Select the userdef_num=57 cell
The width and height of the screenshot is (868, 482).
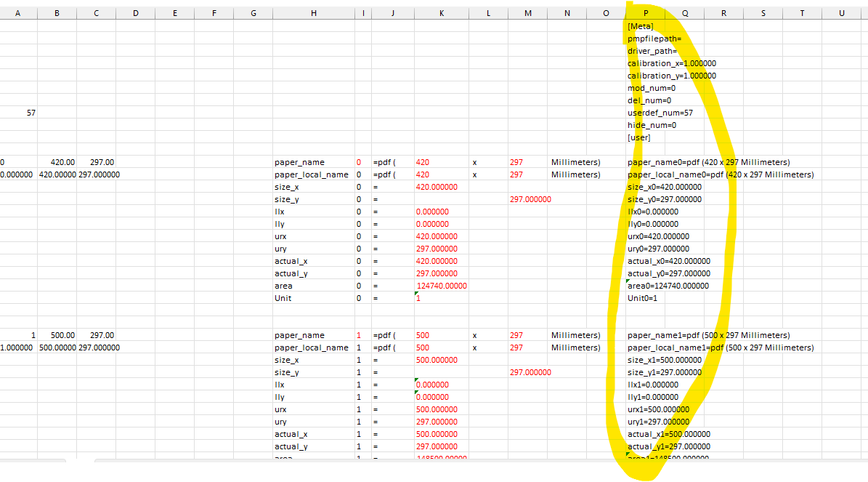pos(660,113)
